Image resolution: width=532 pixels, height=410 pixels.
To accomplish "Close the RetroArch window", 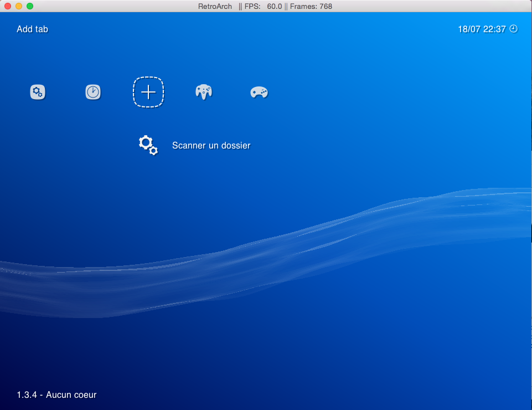I will [x=8, y=6].
